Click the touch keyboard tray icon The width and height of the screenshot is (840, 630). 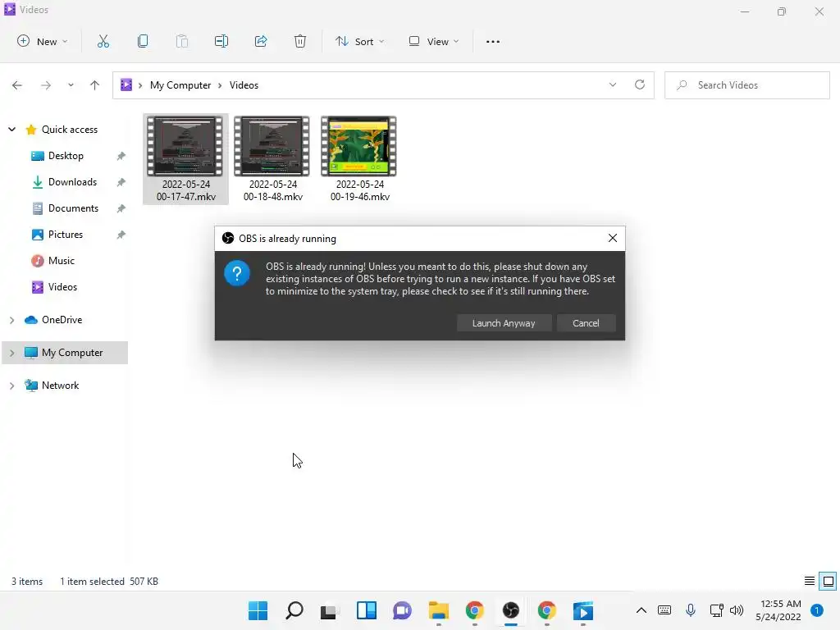[664, 609]
